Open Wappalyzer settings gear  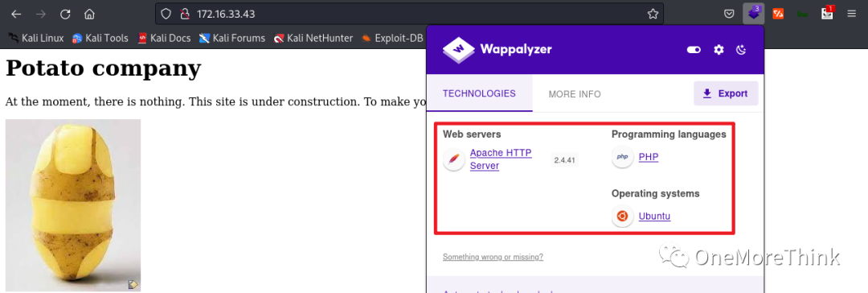point(719,50)
